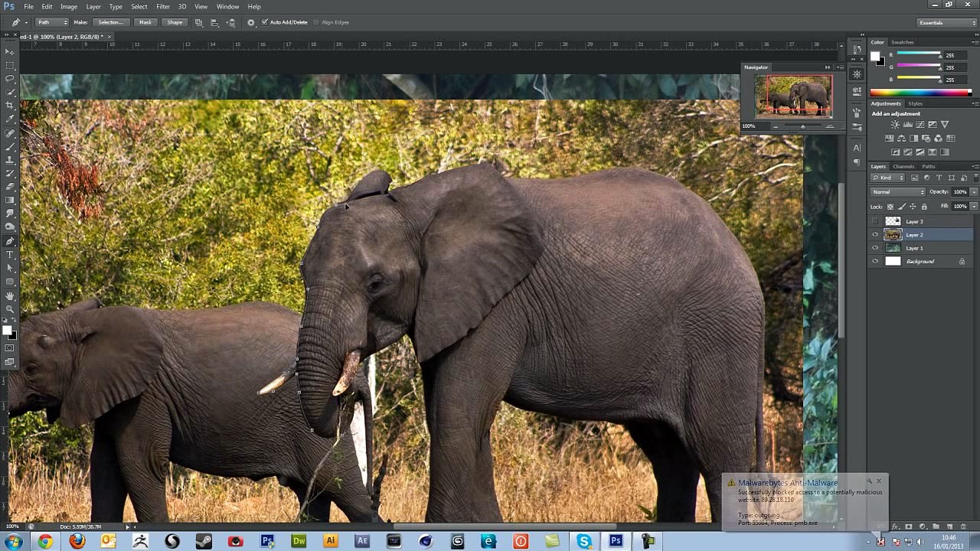
Task: Open the Layer menu
Action: 93,6
